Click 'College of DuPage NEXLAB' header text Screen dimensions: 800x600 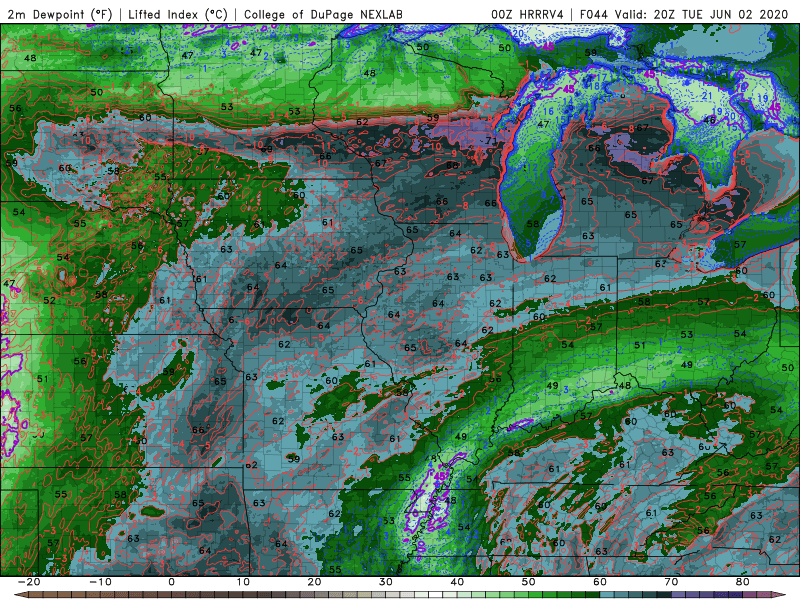[x=323, y=14]
